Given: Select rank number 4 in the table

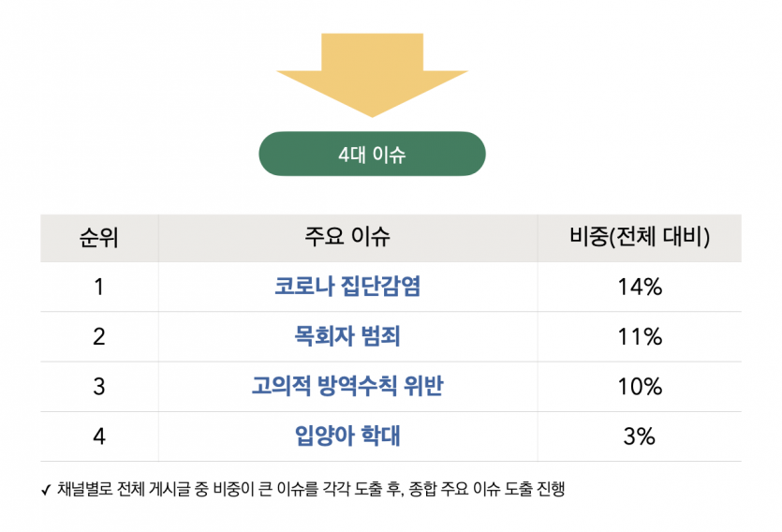Looking at the screenshot, I should click(99, 436).
